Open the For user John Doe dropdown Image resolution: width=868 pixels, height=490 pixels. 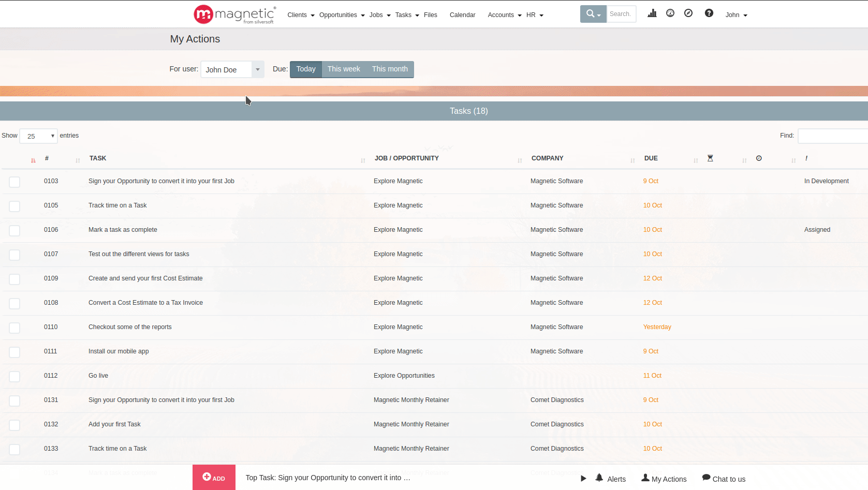tap(232, 69)
